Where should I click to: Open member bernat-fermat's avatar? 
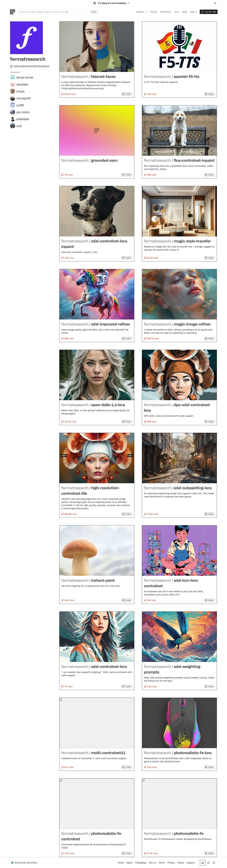[12, 78]
